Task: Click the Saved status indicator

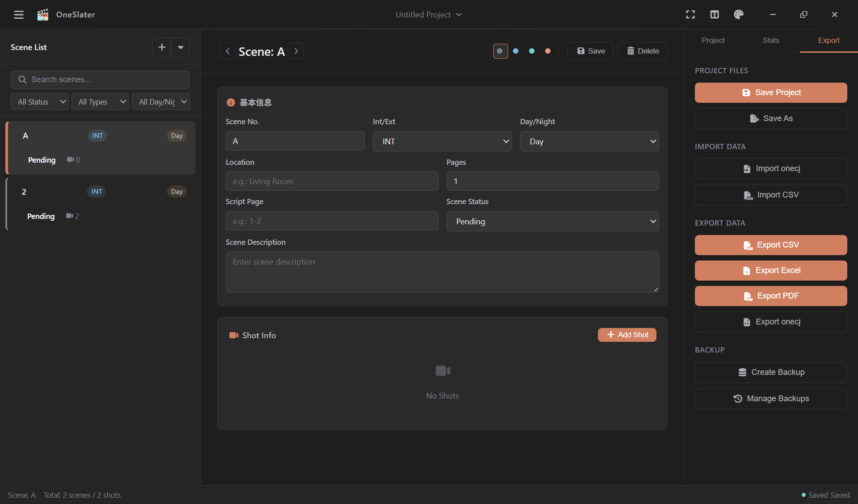Action: pos(825,495)
